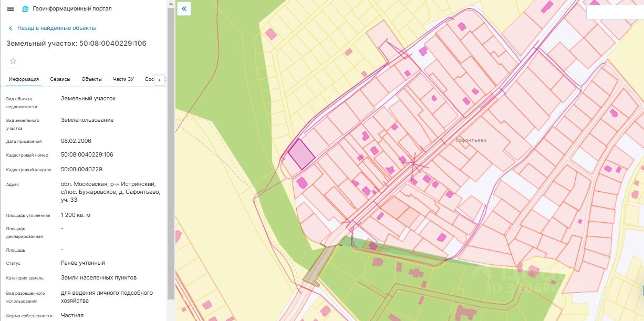Image resolution: width=644 pixels, height=321 pixels.
Task: Select the highlighted purple parcel on map
Action: [x=301, y=154]
